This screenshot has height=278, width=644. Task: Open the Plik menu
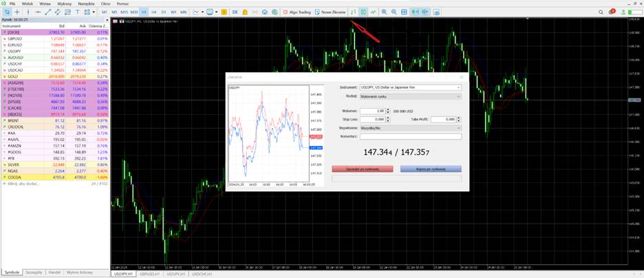pyautogui.click(x=13, y=3)
